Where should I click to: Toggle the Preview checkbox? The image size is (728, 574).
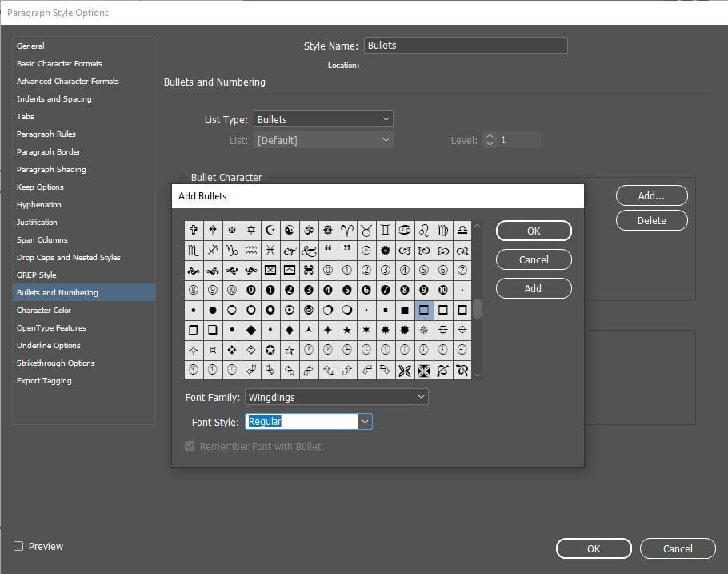18,546
